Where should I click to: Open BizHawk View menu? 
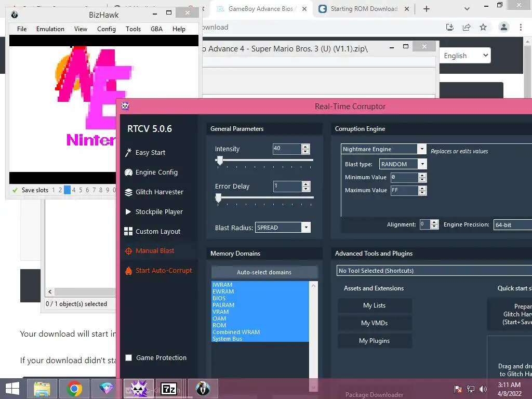click(81, 29)
